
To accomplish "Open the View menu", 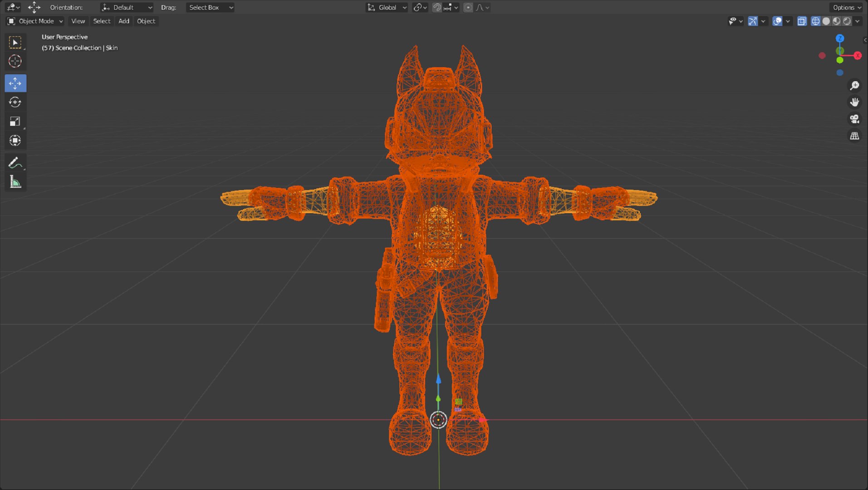I will (x=78, y=21).
